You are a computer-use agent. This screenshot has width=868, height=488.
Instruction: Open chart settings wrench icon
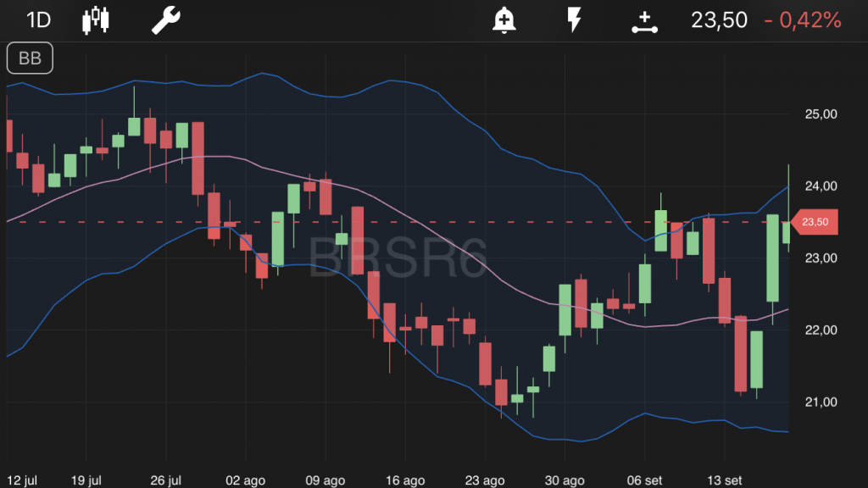point(166,20)
